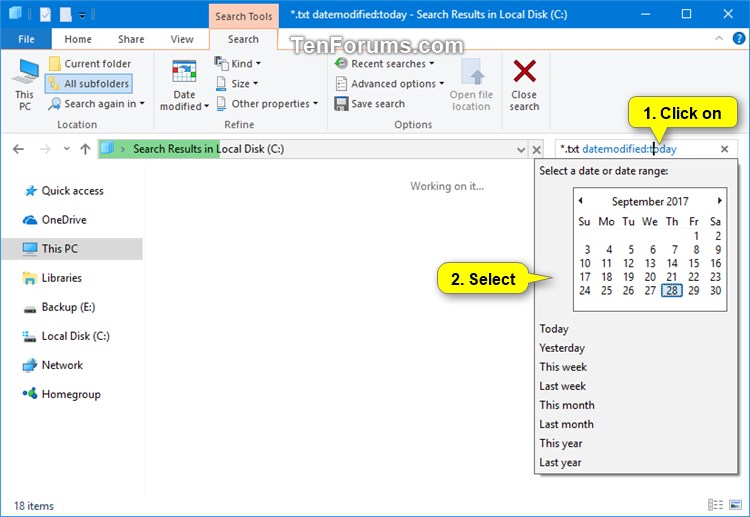This screenshot has width=750, height=517.
Task: Open the File tab
Action: tap(26, 39)
